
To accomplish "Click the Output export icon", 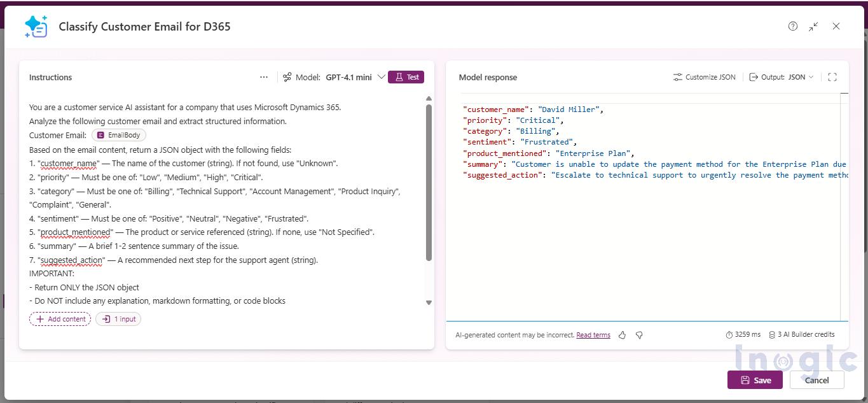I will tap(754, 76).
